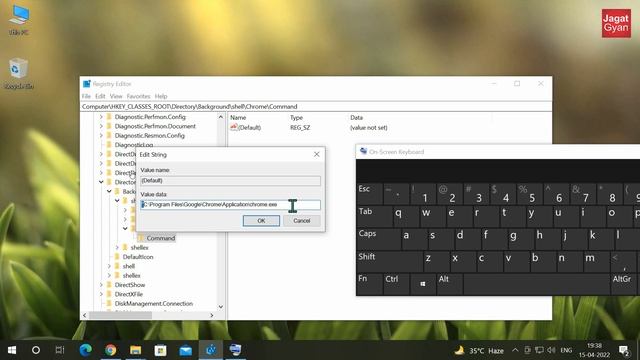Screen dimensions: 640x360
Task: Toggle Ctrl key on On-Screen Keyboard
Action: pos(396,284)
